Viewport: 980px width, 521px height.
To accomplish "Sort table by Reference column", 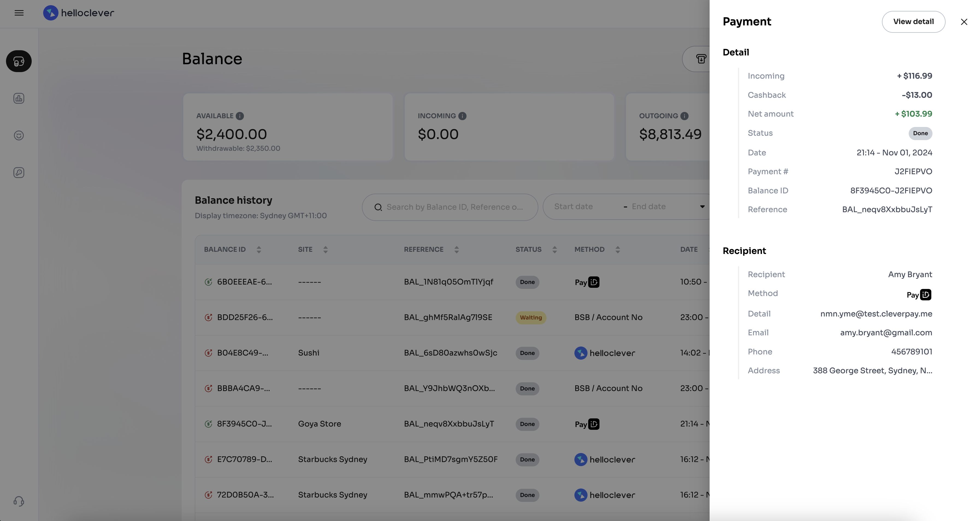I will click(456, 250).
